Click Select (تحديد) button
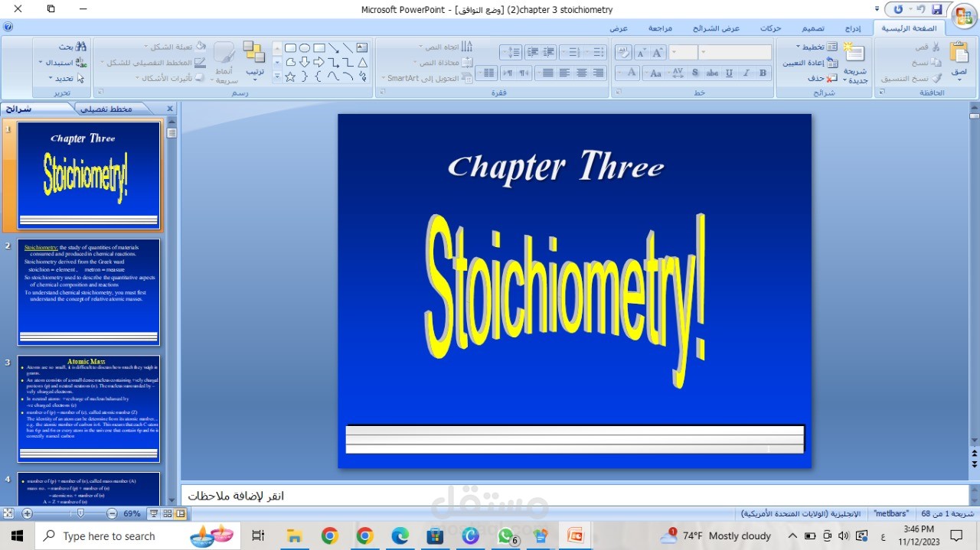 65,78
